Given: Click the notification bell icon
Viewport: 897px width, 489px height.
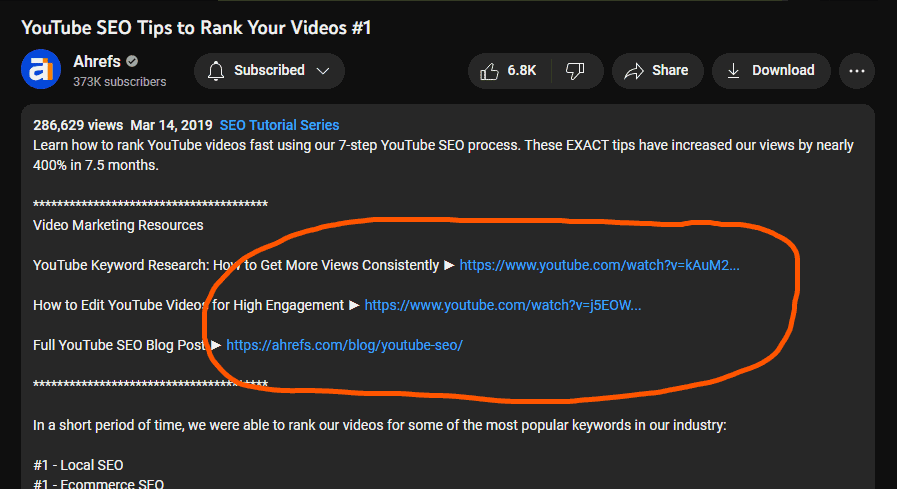Looking at the screenshot, I should 216,71.
